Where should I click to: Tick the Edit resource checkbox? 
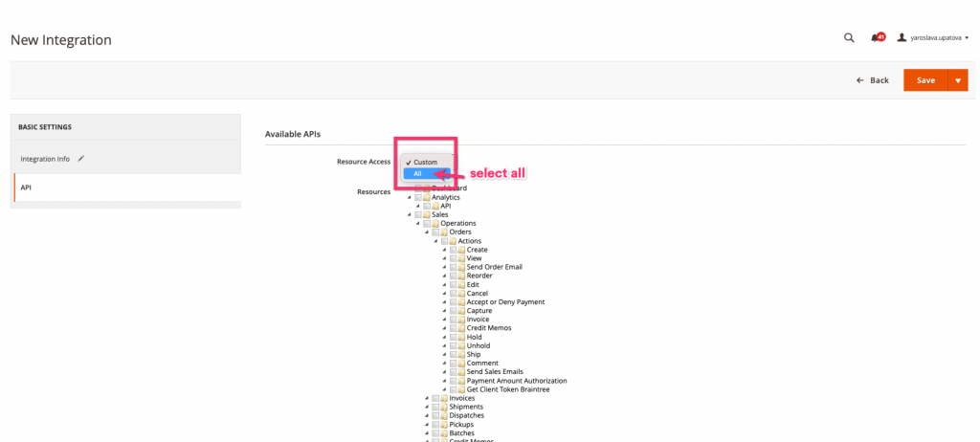click(453, 284)
